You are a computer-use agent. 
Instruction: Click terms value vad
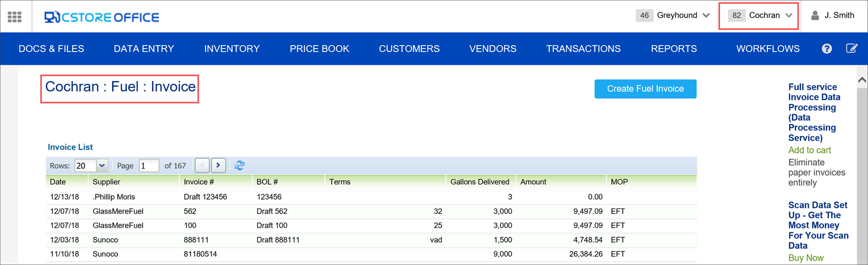(x=436, y=240)
